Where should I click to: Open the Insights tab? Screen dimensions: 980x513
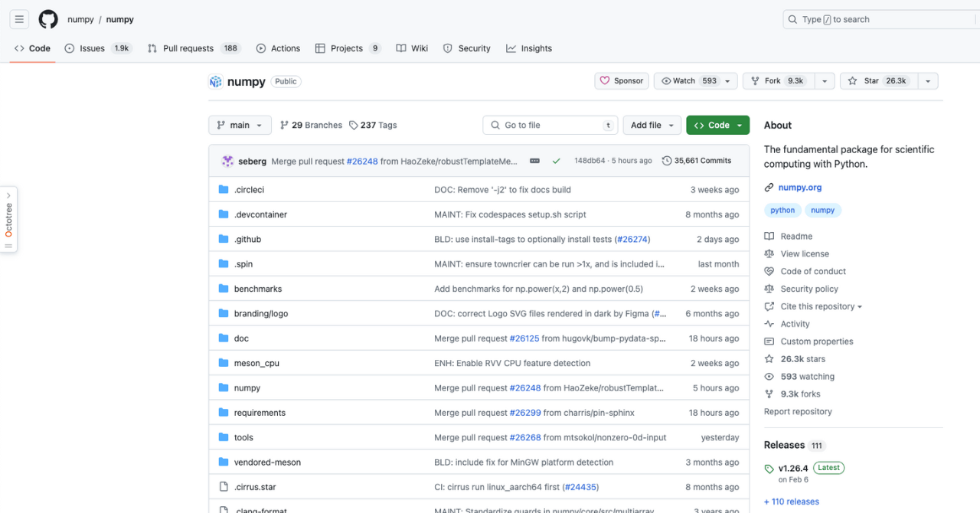tap(529, 48)
